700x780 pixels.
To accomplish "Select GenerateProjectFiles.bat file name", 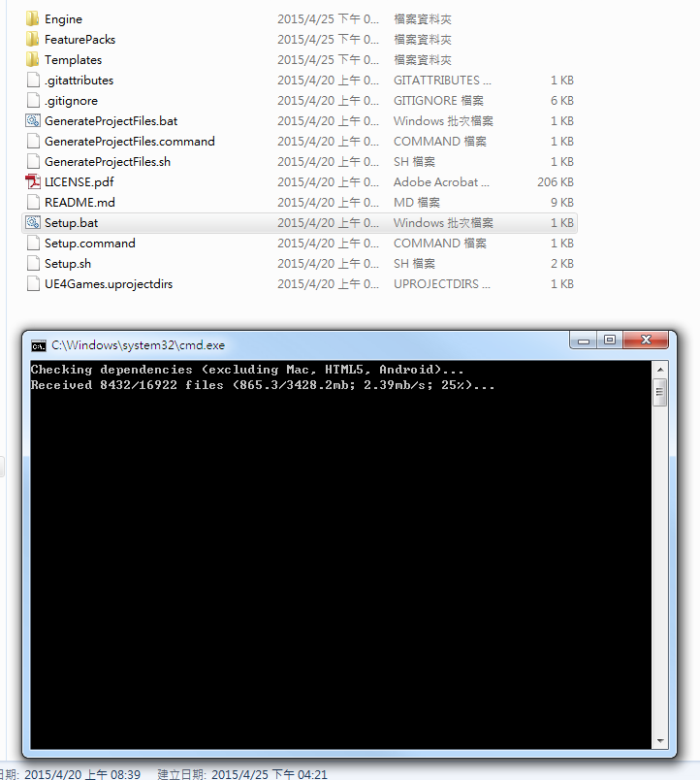I will pyautogui.click(x=111, y=121).
